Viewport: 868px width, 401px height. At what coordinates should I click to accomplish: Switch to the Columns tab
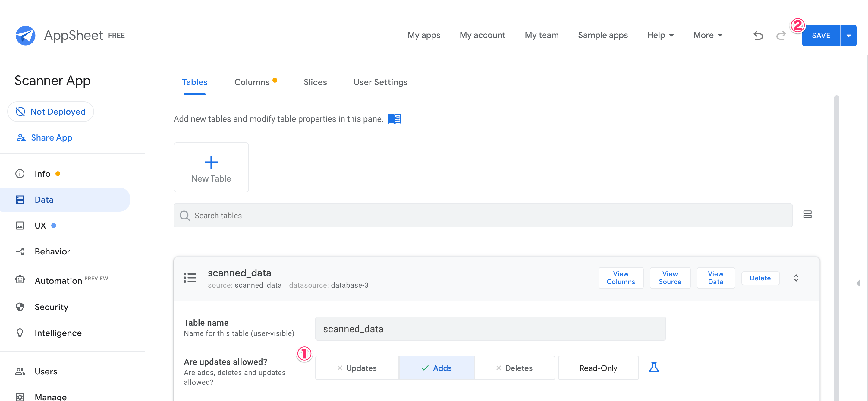coord(252,82)
